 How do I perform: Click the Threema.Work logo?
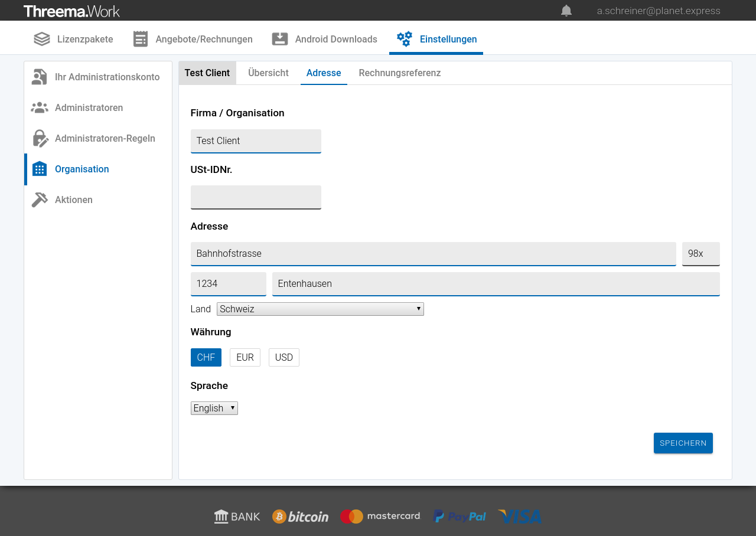(x=71, y=11)
